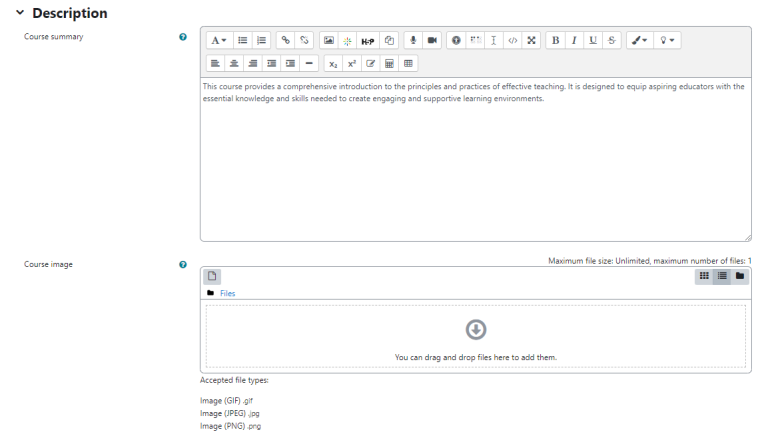
Task: Toggle subscript formatting
Action: [x=333, y=63]
